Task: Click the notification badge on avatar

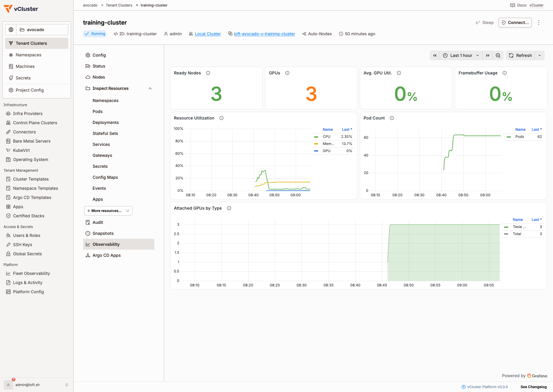Action: point(14,380)
